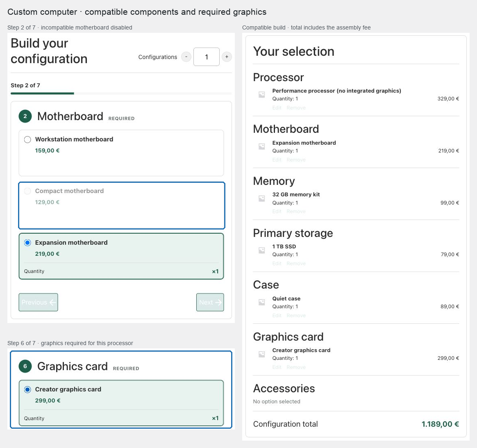Click the Compact motherboard price 129,00 €
Viewport: 477px width, 448px height.
(47, 202)
